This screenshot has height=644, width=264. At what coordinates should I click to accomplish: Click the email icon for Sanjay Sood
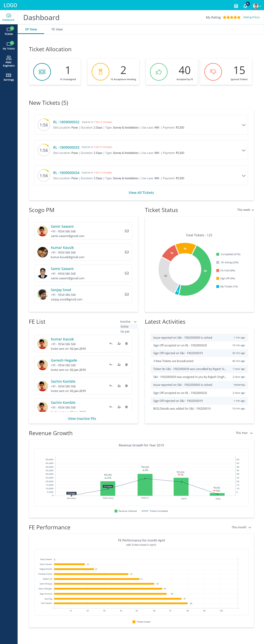(127, 294)
